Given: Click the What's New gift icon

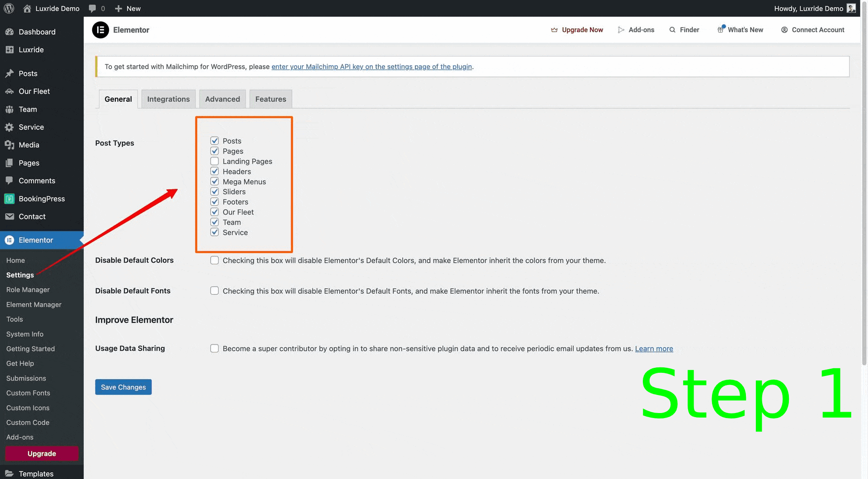Looking at the screenshot, I should click(x=721, y=29).
